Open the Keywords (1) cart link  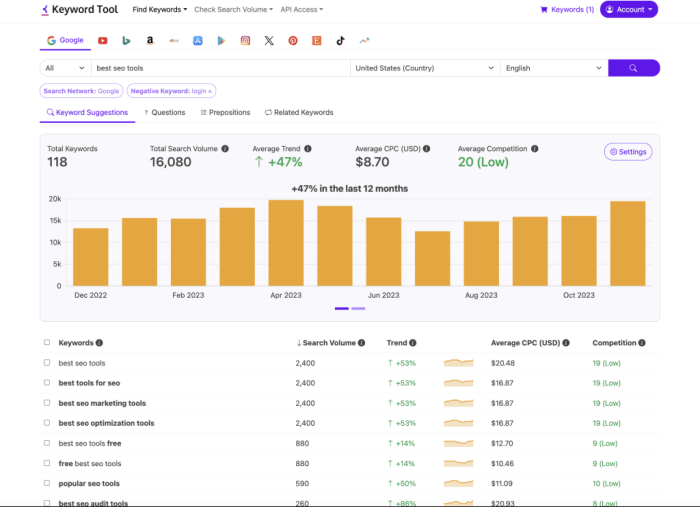click(x=567, y=9)
